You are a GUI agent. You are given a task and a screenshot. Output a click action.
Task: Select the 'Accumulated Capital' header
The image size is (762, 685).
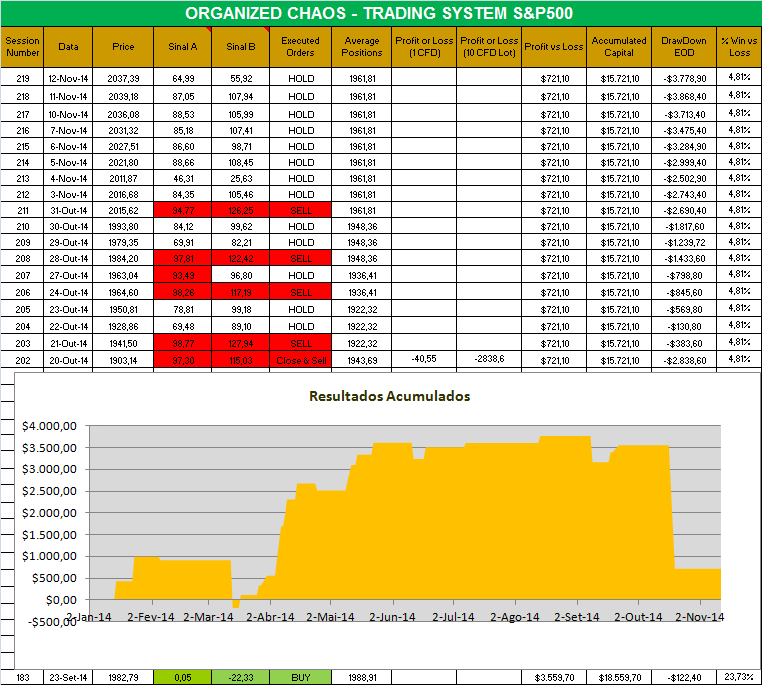click(619, 47)
